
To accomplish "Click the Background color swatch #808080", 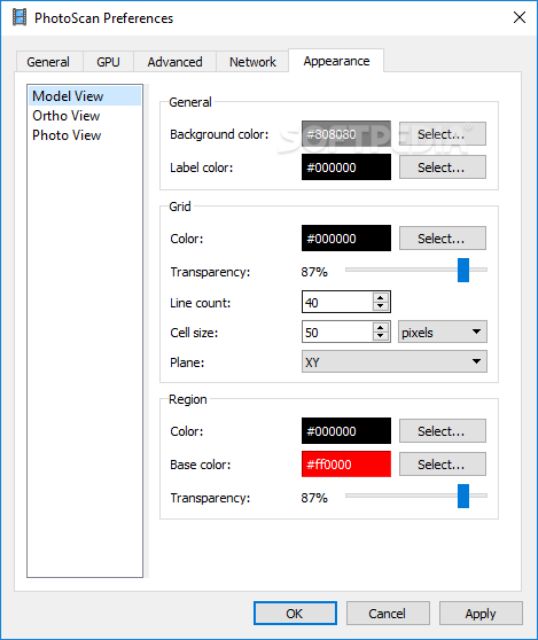I will click(346, 134).
